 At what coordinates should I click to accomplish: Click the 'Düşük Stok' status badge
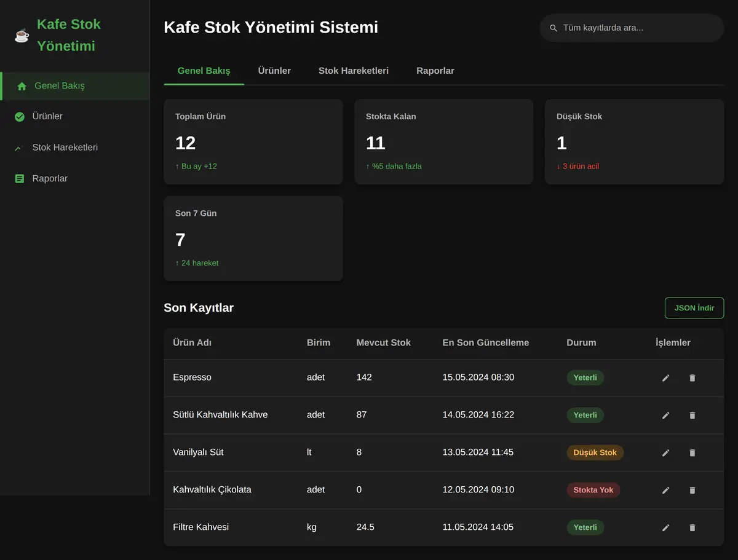point(595,453)
